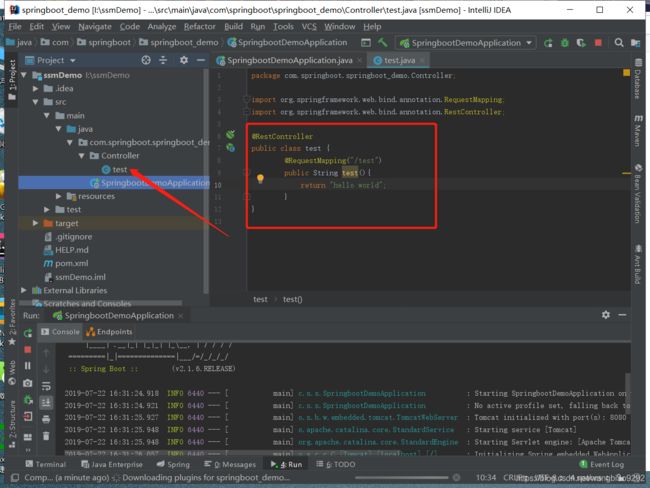Click the yellow intention lightbulb in editor
The width and height of the screenshot is (650, 488).
(x=260, y=179)
